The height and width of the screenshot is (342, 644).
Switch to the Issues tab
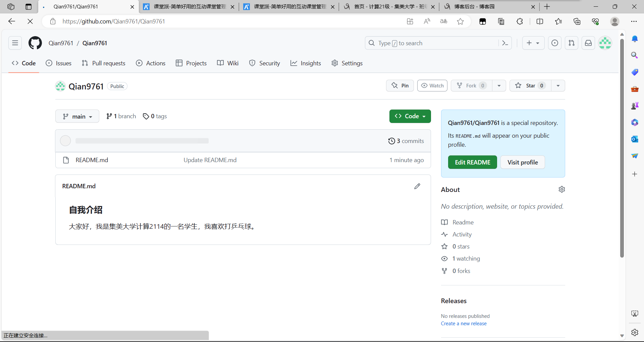pyautogui.click(x=59, y=63)
